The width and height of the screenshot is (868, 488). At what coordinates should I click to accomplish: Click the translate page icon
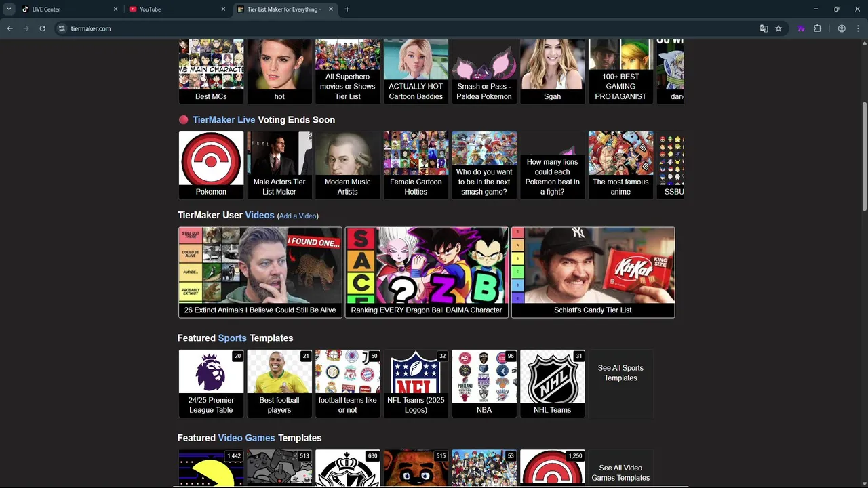pos(764,28)
